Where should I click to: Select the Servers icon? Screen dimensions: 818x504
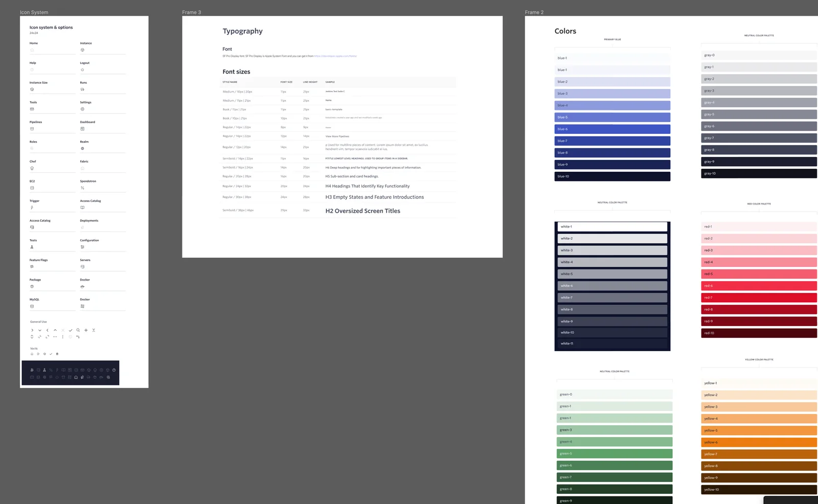(82, 267)
